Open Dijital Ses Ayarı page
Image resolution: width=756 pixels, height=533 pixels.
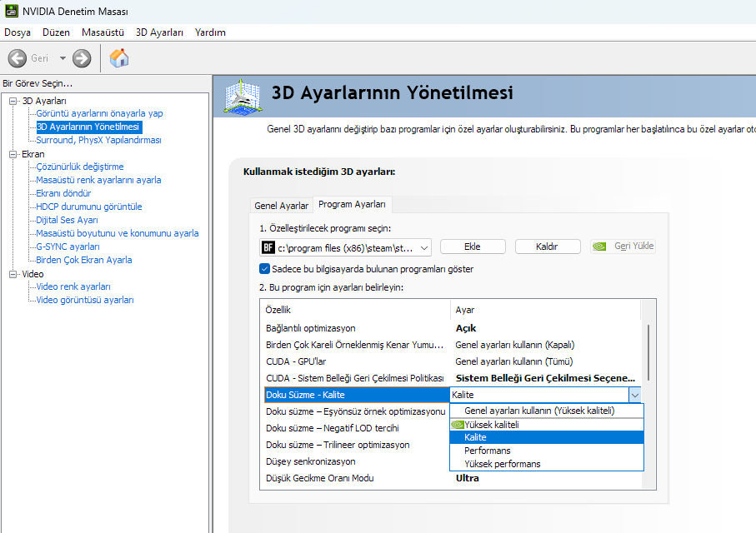[67, 220]
